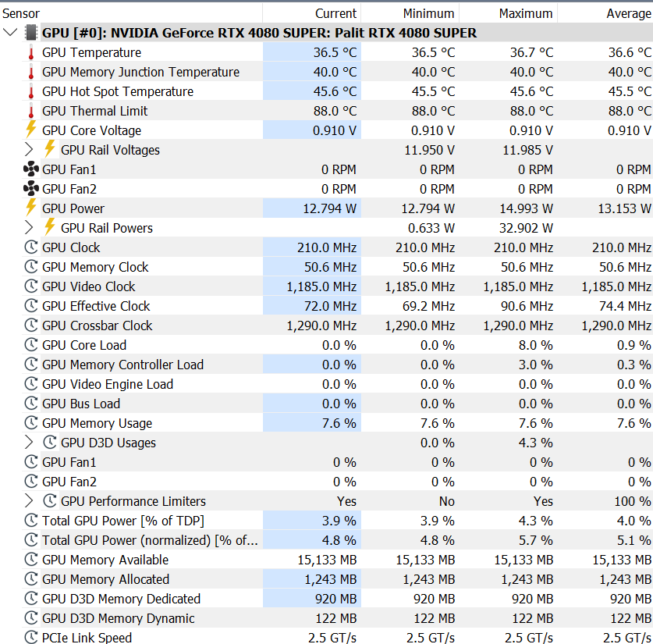This screenshot has height=644, width=653.
Task: Collapse the GPU [#0] RTX 4080 SUPER group
Action: 10,33
